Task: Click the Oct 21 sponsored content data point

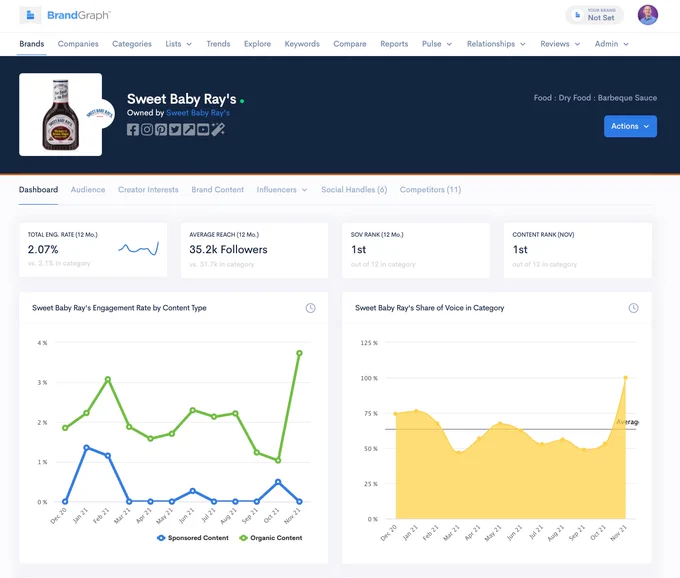Action: click(x=278, y=482)
